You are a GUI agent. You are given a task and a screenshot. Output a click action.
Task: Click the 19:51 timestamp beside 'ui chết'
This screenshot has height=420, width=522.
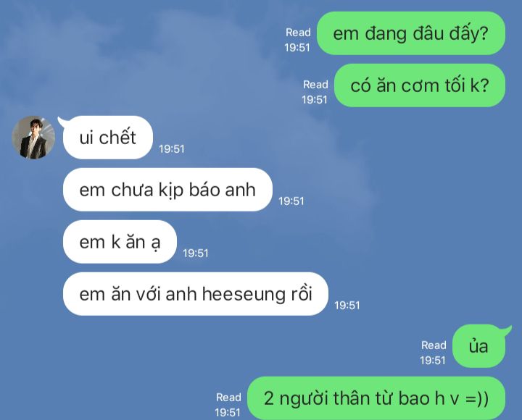[171, 148]
